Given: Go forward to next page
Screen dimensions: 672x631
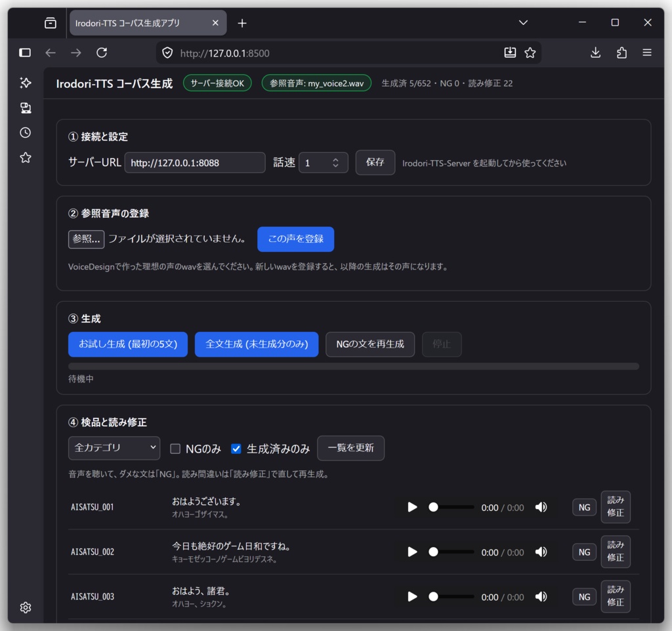Looking at the screenshot, I should coord(76,52).
